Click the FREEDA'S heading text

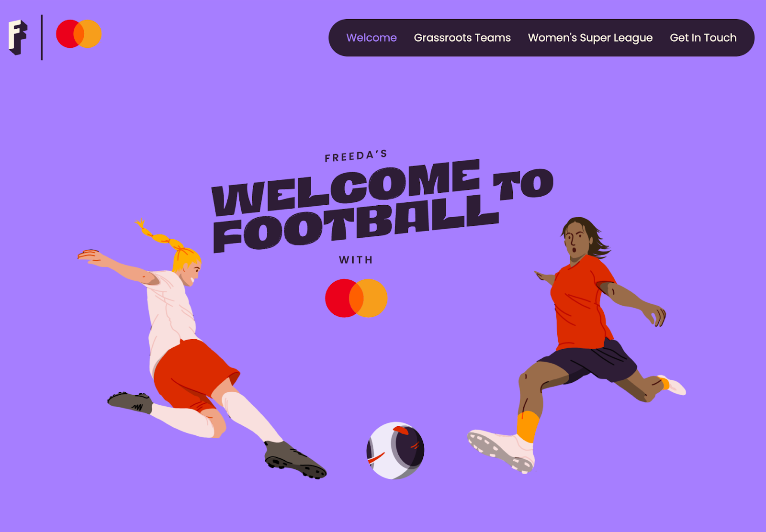coord(356,156)
